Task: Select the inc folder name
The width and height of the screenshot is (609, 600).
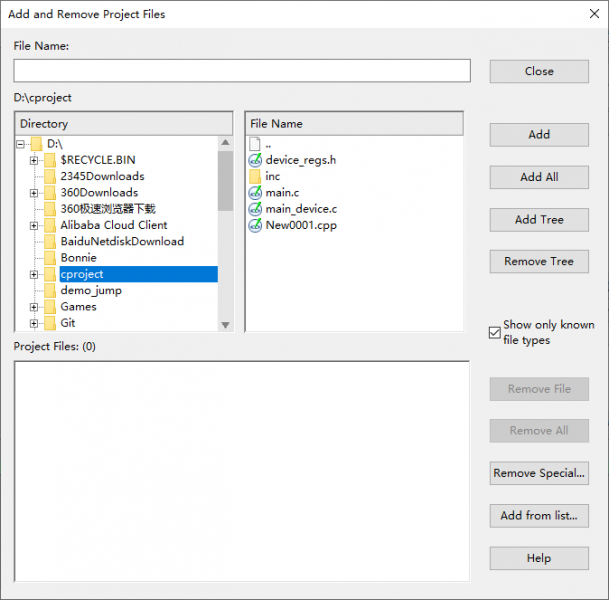Action: [x=272, y=176]
